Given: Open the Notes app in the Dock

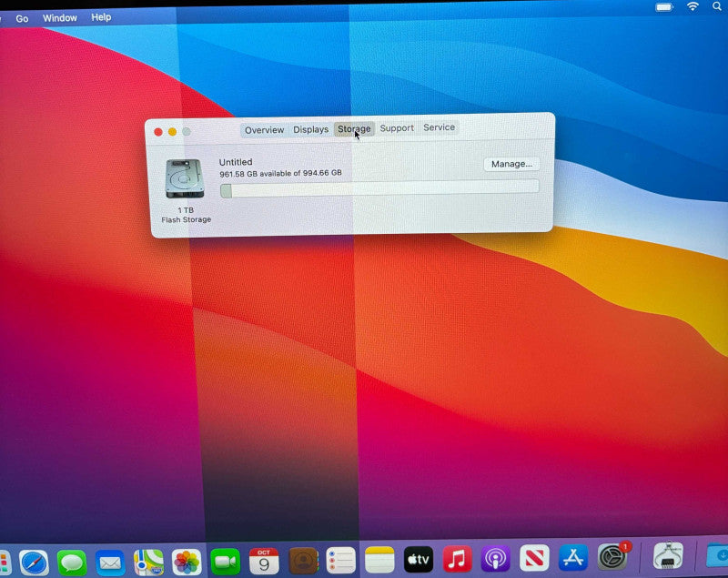Looking at the screenshot, I should tap(379, 560).
